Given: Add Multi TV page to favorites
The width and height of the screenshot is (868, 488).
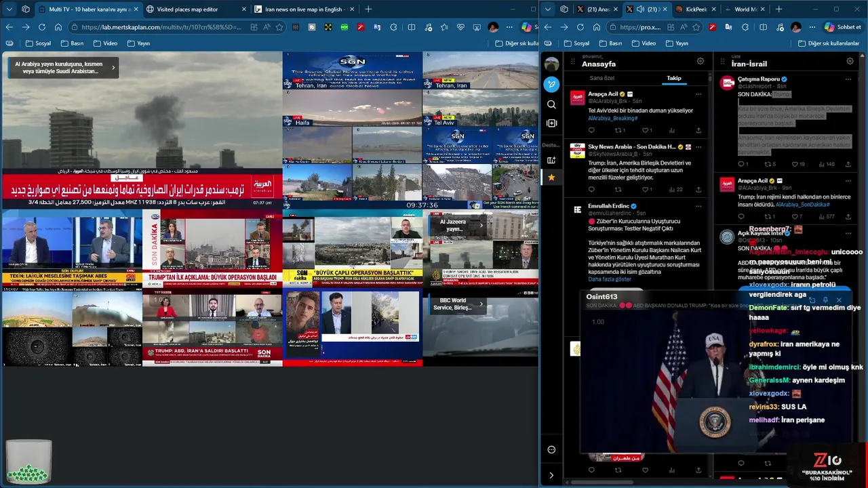Looking at the screenshot, I should tap(279, 27).
